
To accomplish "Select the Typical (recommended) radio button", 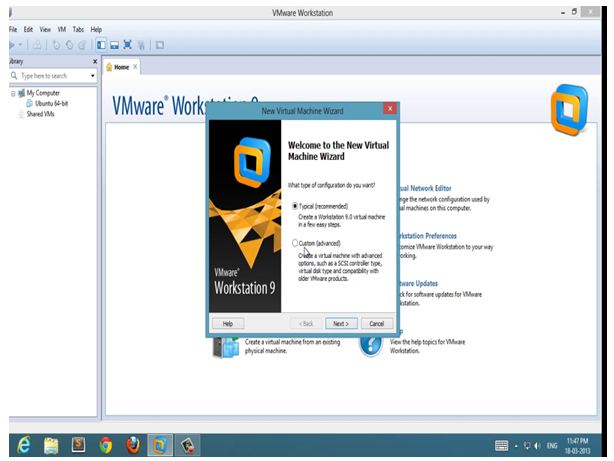I will [x=295, y=206].
